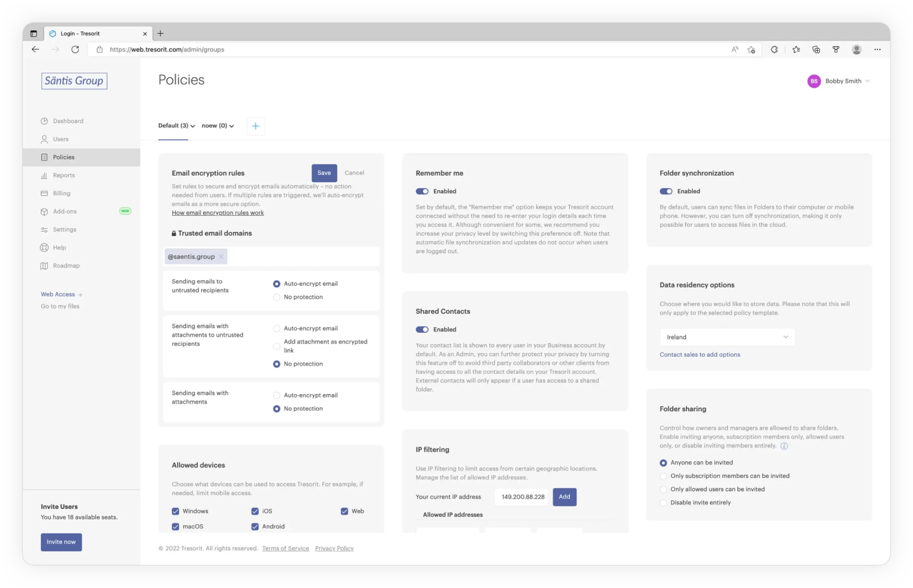Click the Reports bar chart icon

(44, 175)
